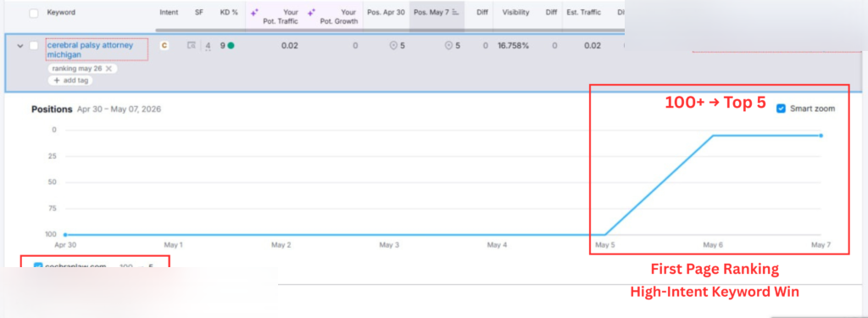Open the 'cerebral palsy attorney michigan' keyword link
This screenshot has width=868, height=318.
click(90, 50)
